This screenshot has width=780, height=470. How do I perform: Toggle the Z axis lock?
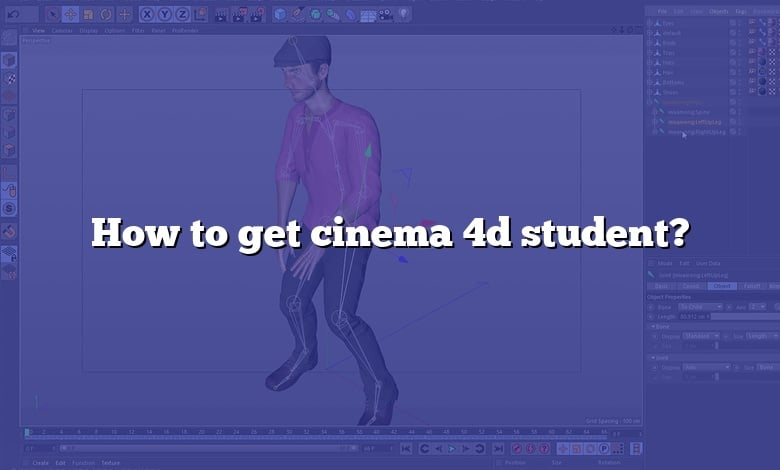click(182, 15)
